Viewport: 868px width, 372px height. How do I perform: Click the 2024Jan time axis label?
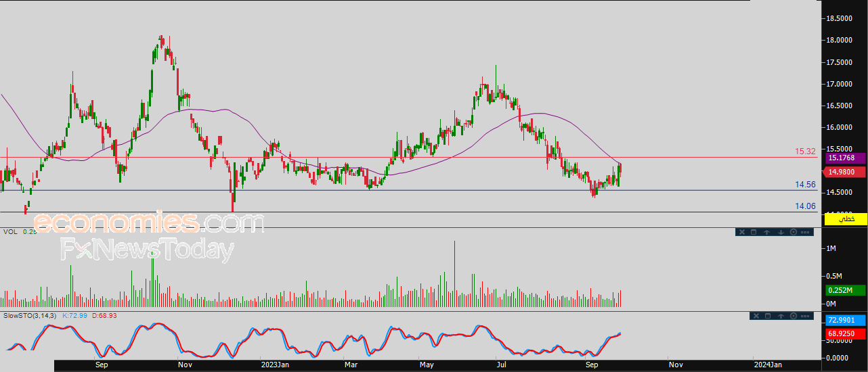[769, 365]
